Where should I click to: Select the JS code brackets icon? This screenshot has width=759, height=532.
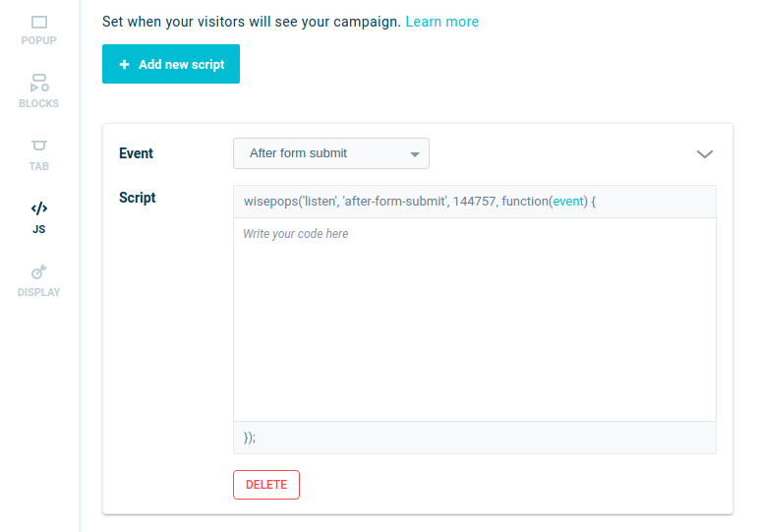click(39, 208)
